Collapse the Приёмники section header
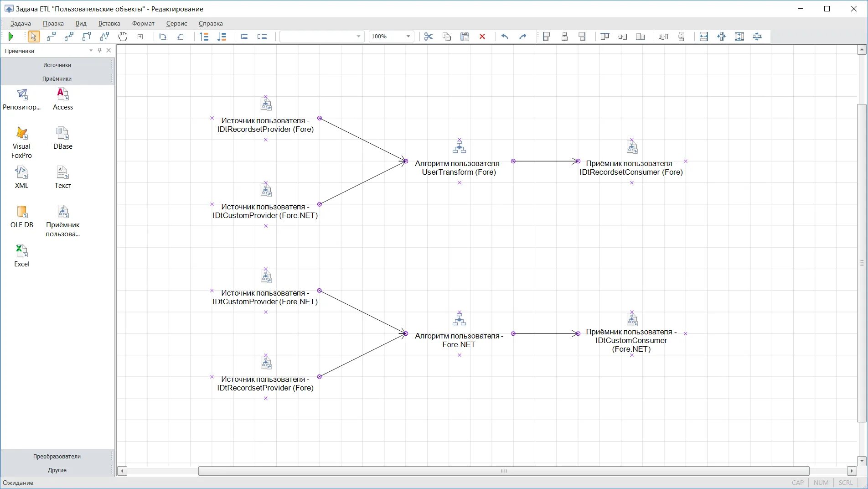Viewport: 868px width, 489px height. [57, 79]
